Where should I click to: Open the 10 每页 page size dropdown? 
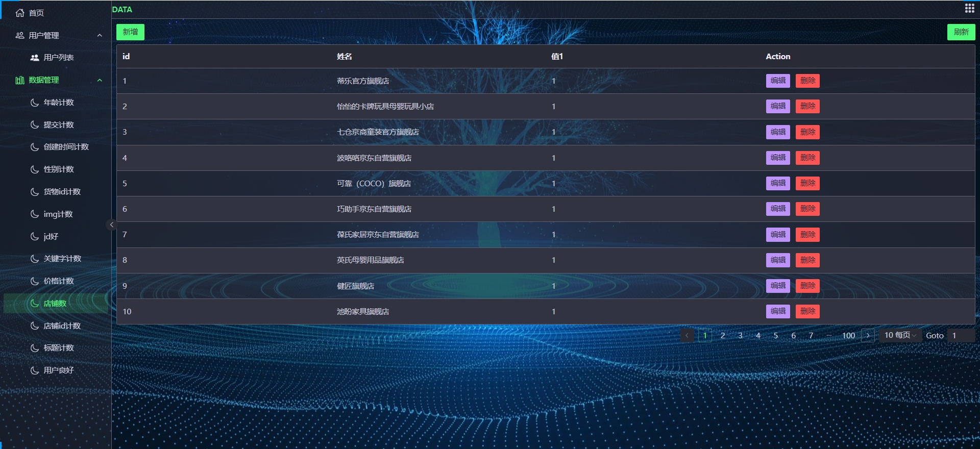pos(900,336)
